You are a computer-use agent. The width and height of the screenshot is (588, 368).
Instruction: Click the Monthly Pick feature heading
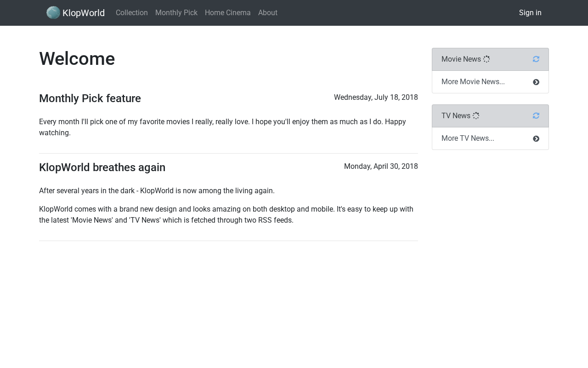90,98
